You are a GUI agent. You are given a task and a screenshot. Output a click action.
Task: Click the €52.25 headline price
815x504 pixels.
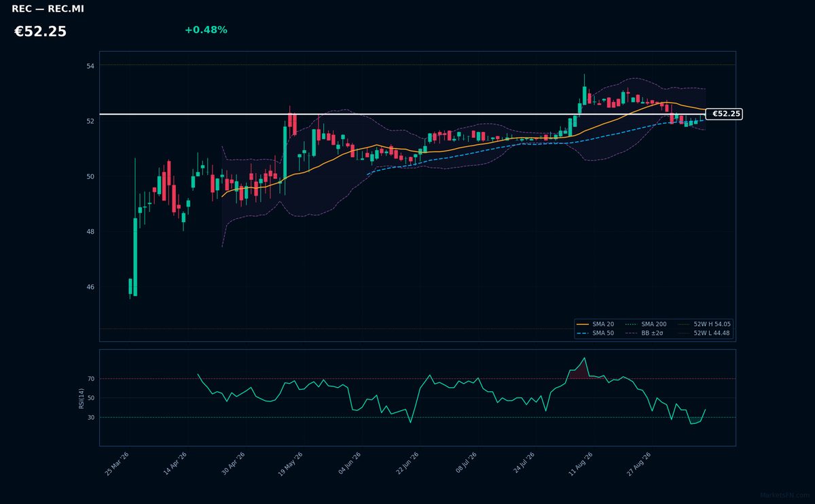click(x=40, y=32)
